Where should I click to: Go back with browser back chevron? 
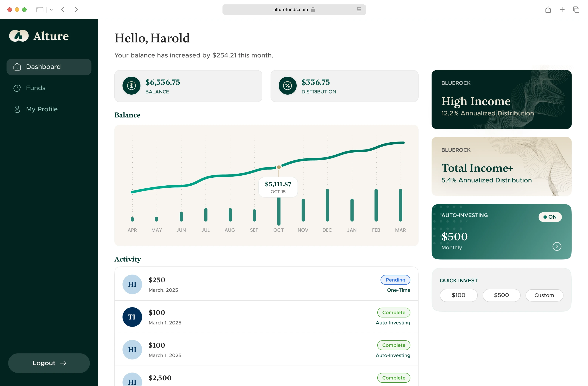pos(63,10)
